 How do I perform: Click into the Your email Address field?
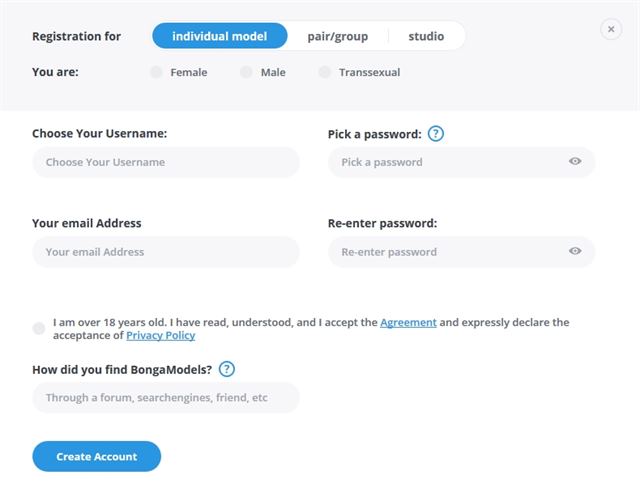(166, 252)
